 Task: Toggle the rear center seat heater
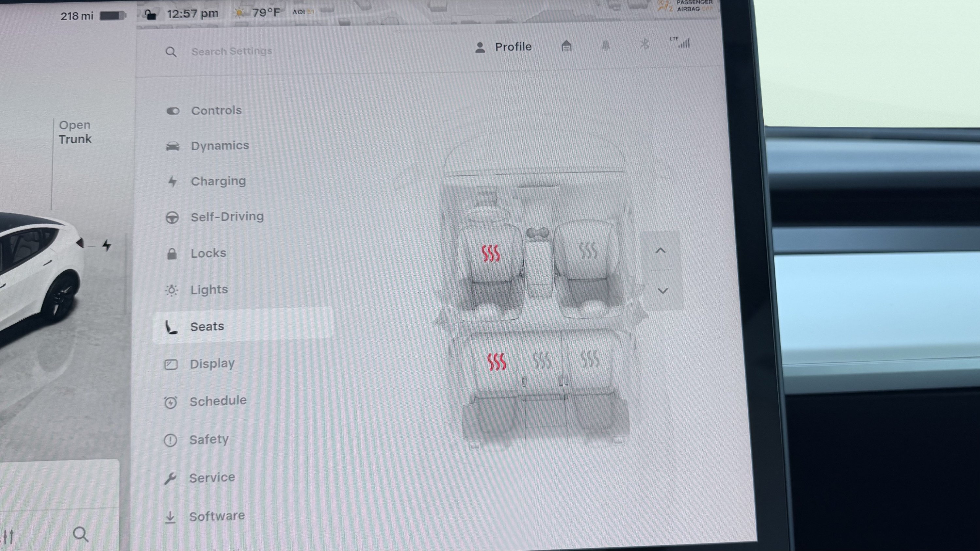[542, 360]
